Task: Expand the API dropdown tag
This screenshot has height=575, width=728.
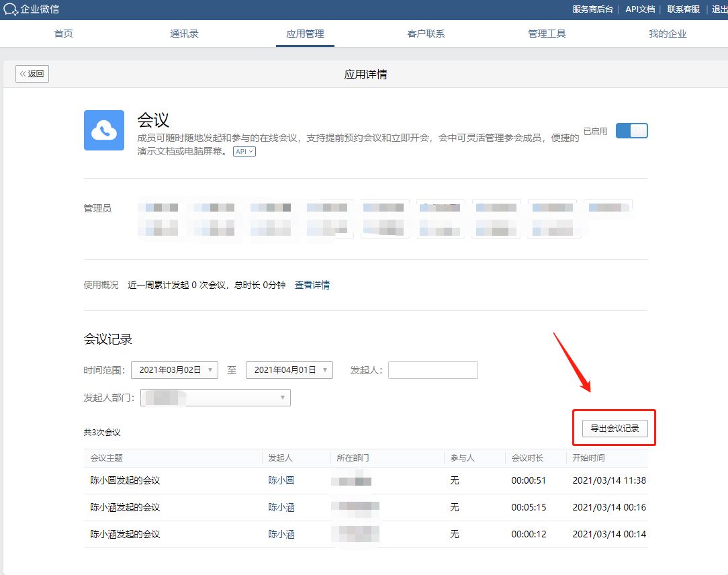Action: click(244, 152)
